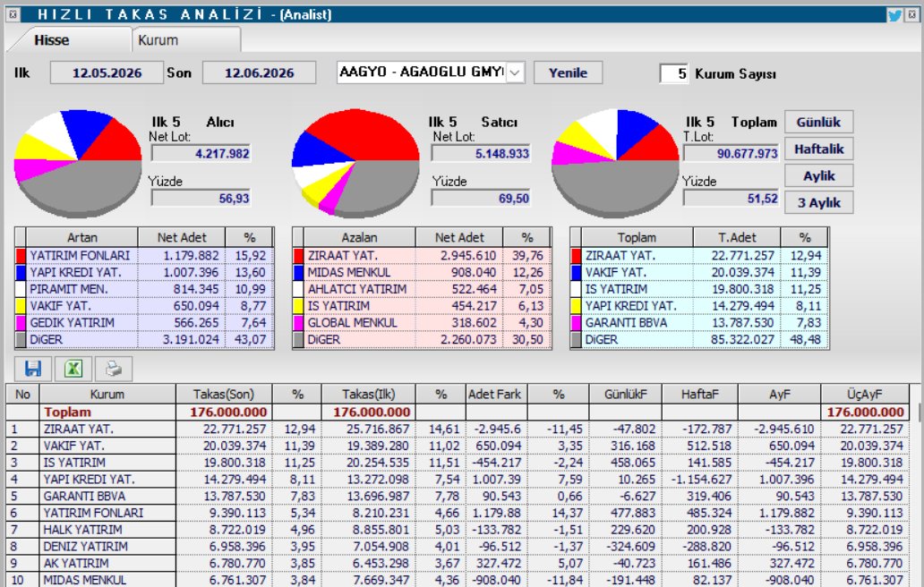Select the Hisse tab
This screenshot has height=587, width=924.
(69, 40)
